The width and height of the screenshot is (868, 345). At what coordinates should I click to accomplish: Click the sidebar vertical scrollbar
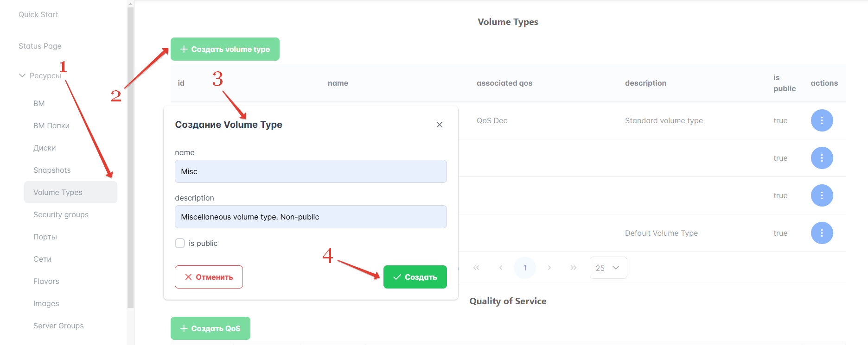(x=130, y=157)
